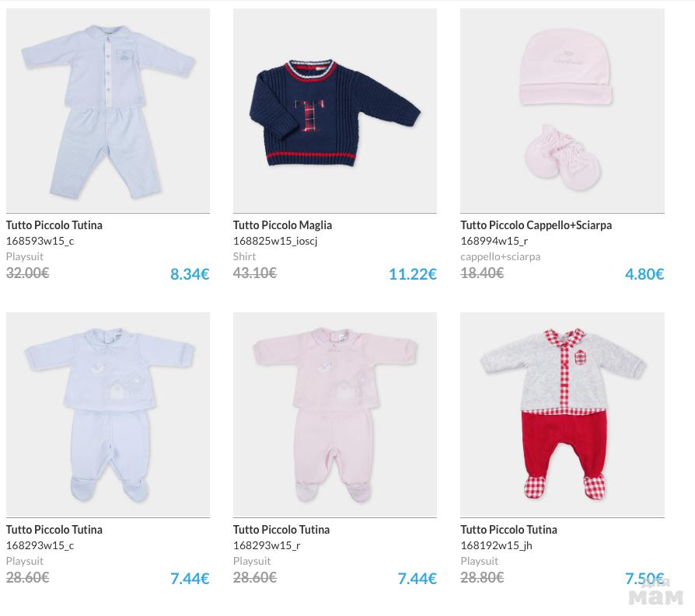This screenshot has width=695, height=616.
Task: Click the Tutto Piccolo Maglia title
Action: tap(282, 225)
